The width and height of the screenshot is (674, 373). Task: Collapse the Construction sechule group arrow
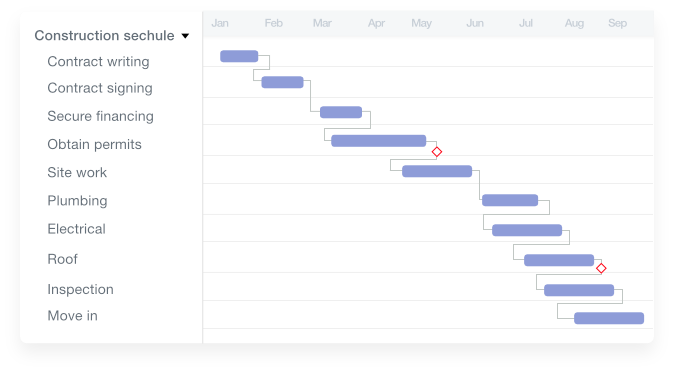pos(185,36)
